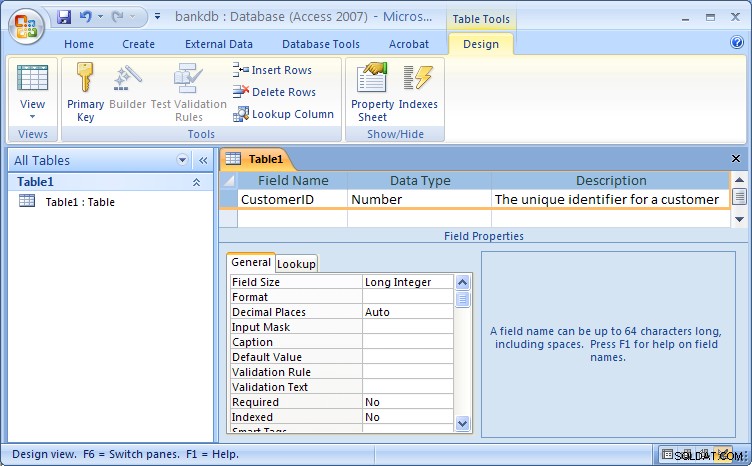Open Microsoft Access Help icon
This screenshot has height=466, width=752.
[x=737, y=43]
